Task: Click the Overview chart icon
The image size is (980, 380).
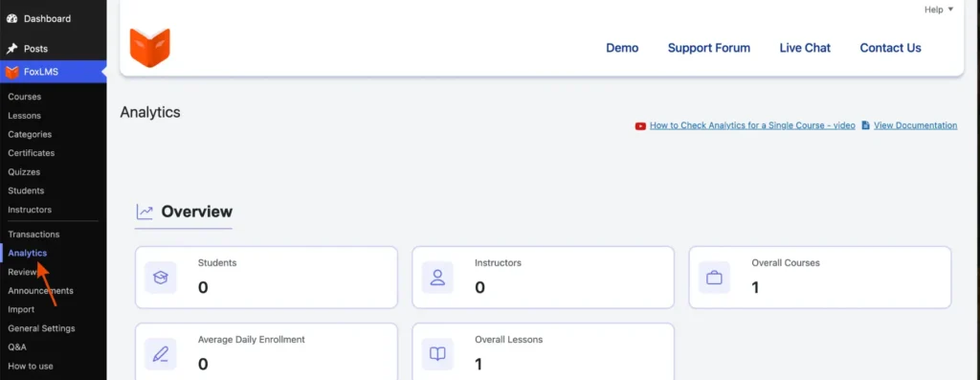Action: pos(145,212)
